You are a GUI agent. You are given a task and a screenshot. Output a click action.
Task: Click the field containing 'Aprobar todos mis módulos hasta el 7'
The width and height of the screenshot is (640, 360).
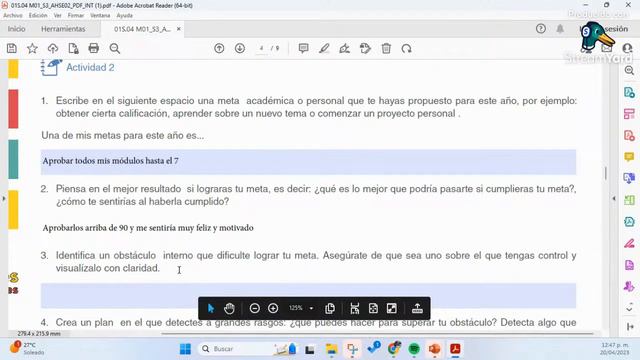pos(308,162)
